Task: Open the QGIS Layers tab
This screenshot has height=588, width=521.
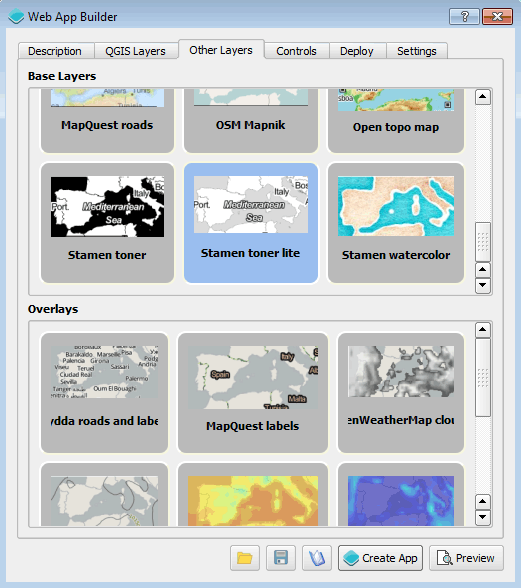Action: tap(135, 51)
